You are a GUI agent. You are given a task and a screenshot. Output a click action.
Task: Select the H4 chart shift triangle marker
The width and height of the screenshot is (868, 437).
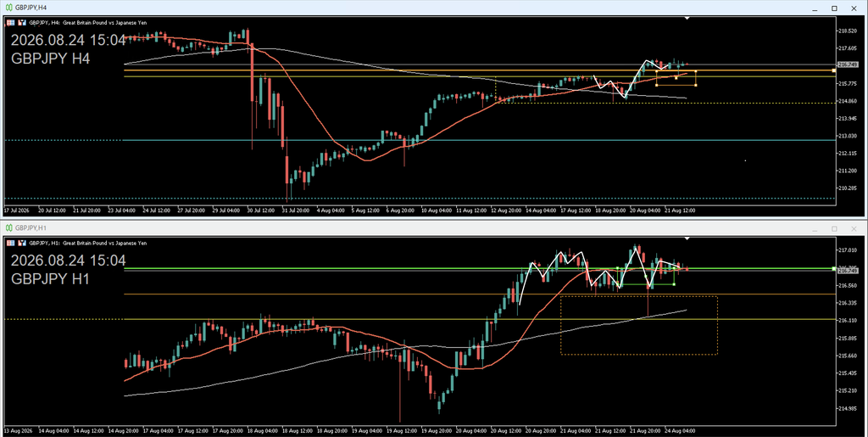point(687,19)
